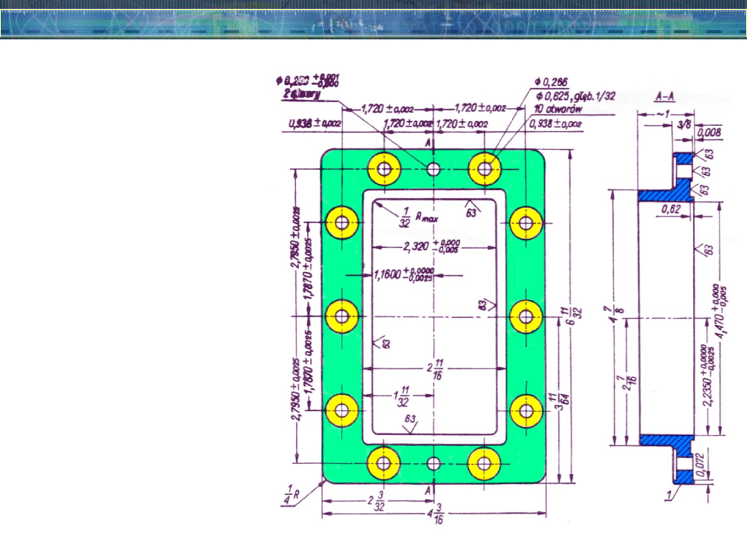The image size is (747, 560).
Task: Click the 0,008 dimension in section view
Action: click(709, 132)
